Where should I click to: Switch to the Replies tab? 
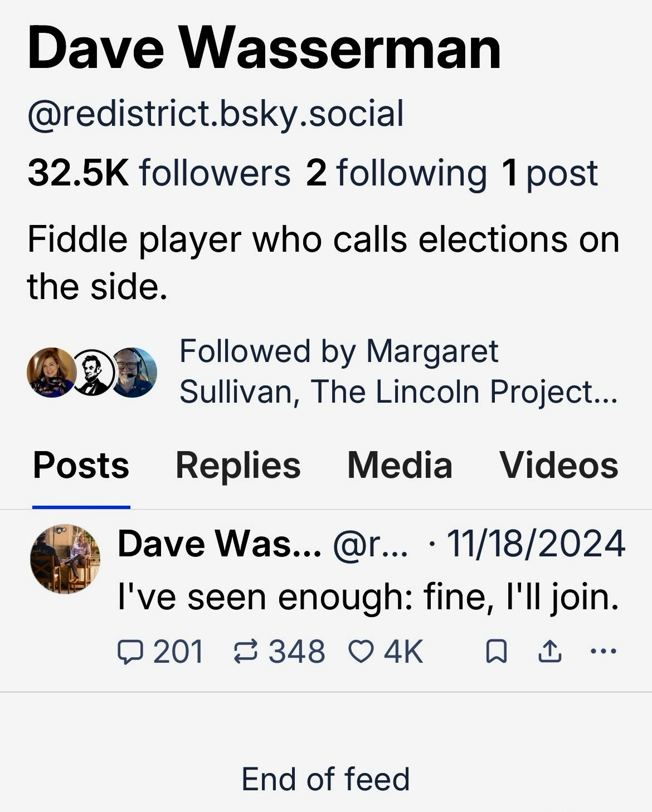(x=238, y=466)
